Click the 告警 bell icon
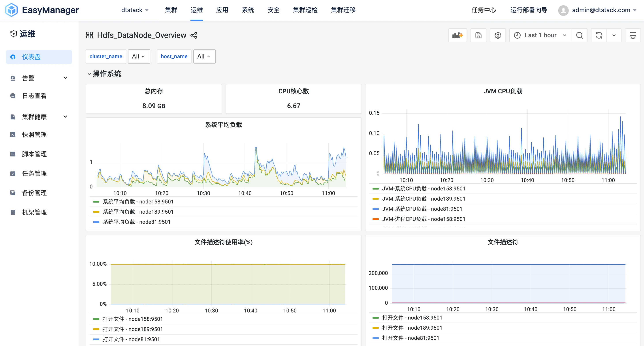 tap(13, 78)
